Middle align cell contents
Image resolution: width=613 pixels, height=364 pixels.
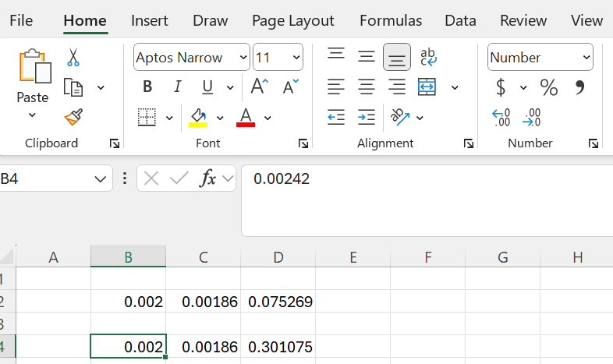pyautogui.click(x=367, y=57)
